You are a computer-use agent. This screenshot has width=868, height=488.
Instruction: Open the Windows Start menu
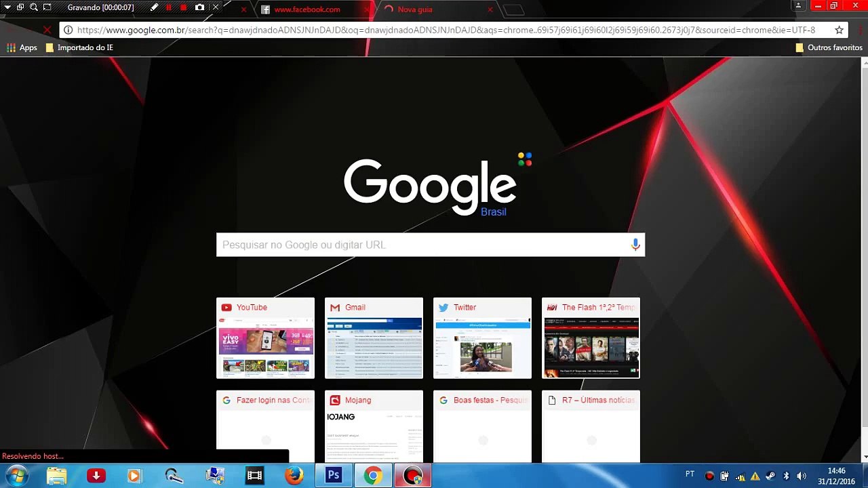coord(17,475)
